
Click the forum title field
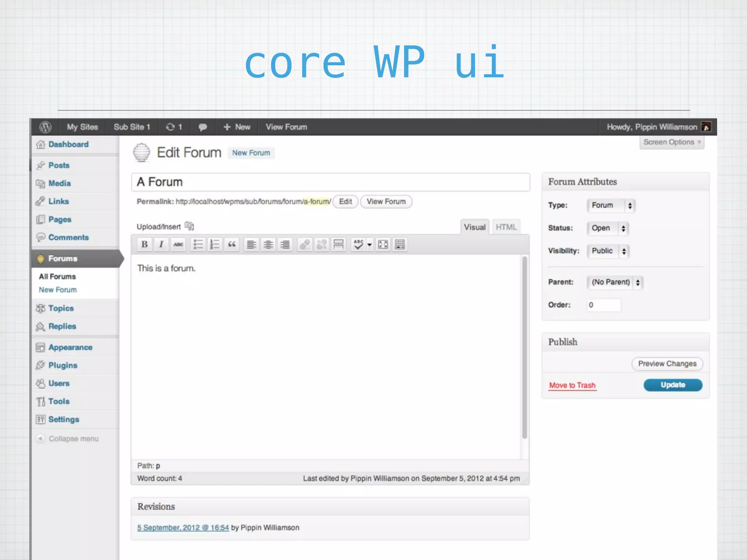click(330, 182)
